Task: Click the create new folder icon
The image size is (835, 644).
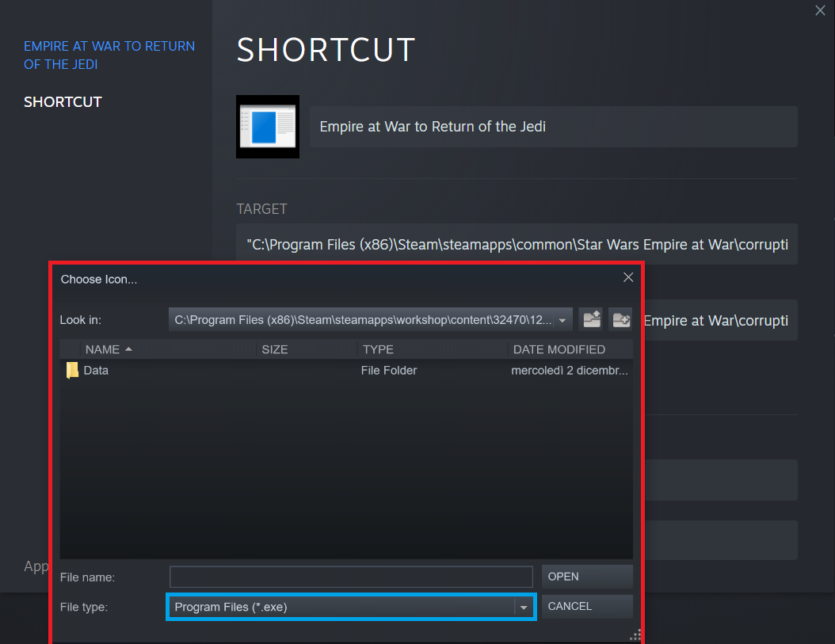Action: [621, 319]
